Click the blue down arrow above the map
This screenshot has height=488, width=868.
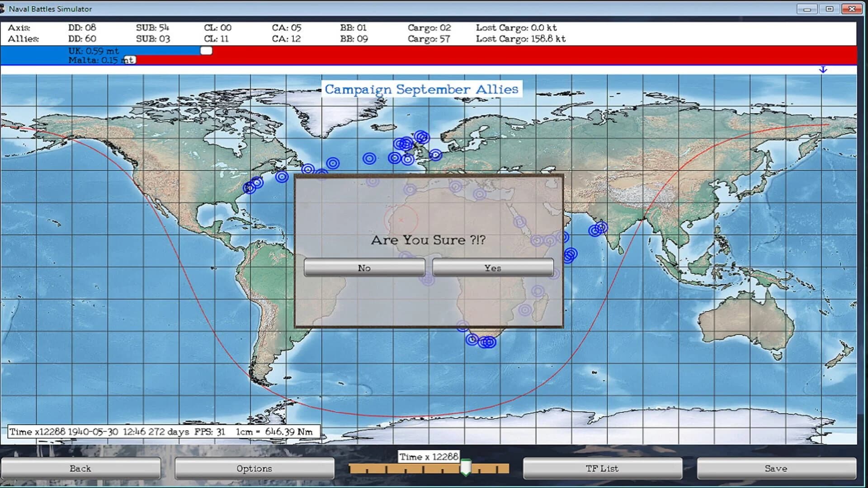(x=824, y=70)
